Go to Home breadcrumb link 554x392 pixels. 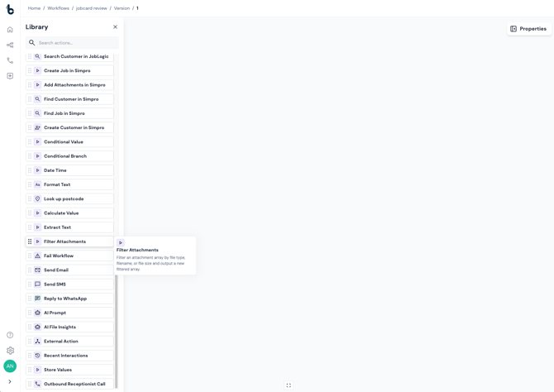(34, 8)
